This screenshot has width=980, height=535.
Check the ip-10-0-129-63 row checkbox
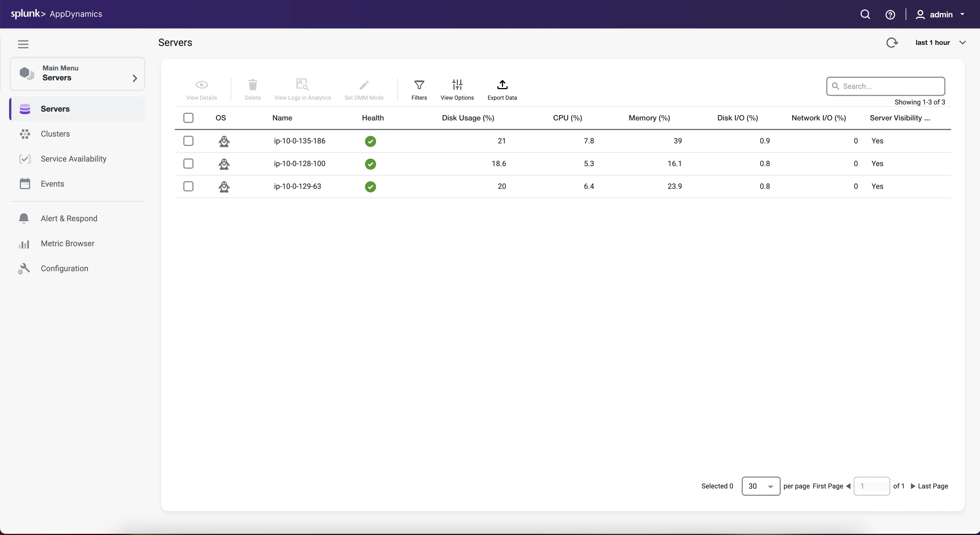[188, 186]
